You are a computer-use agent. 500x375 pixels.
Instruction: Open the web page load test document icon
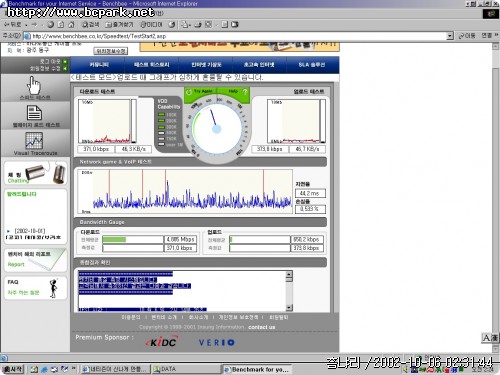point(34,113)
